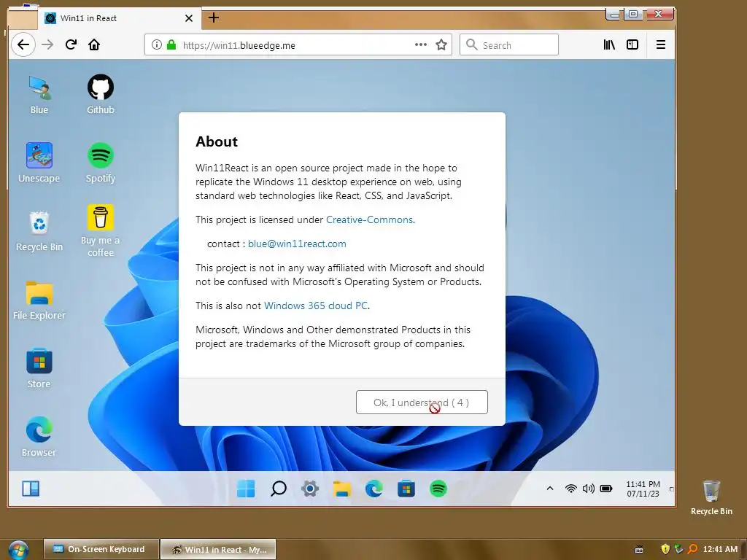Open the Spotify desktop shortcut
The height and width of the screenshot is (560, 747).
pyautogui.click(x=101, y=163)
